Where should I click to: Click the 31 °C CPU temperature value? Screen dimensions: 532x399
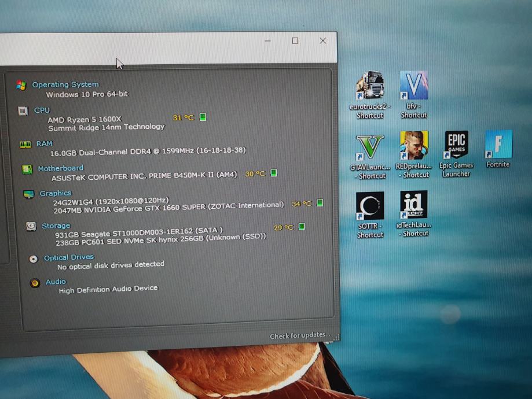click(x=184, y=117)
